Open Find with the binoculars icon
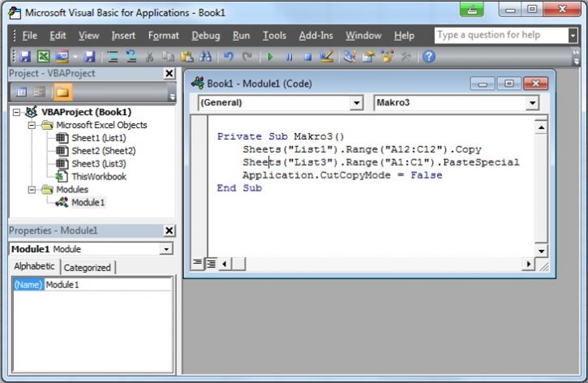 [x=205, y=57]
